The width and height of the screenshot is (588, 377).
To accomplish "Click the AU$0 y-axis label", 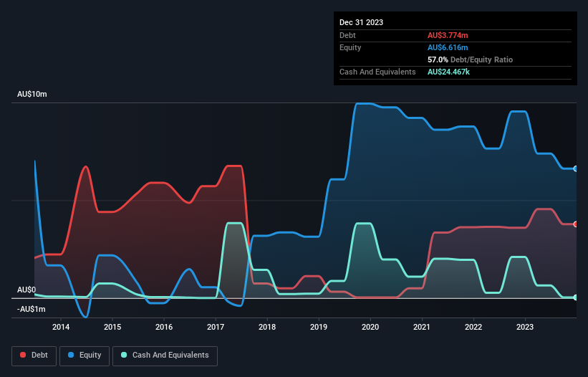I will [x=26, y=290].
